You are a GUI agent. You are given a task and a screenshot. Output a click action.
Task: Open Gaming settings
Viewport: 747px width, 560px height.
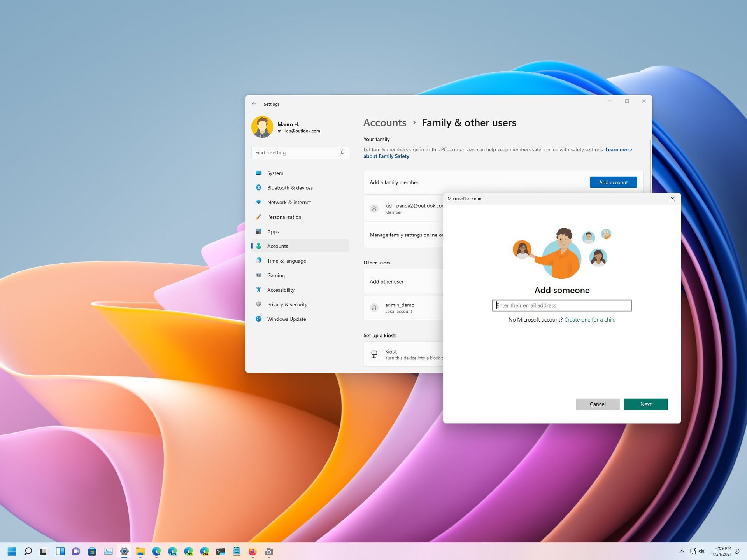(x=276, y=275)
